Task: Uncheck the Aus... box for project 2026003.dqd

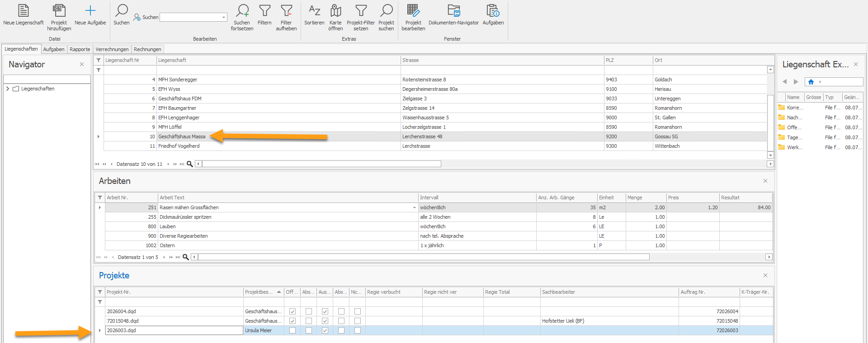Action: pos(325,330)
